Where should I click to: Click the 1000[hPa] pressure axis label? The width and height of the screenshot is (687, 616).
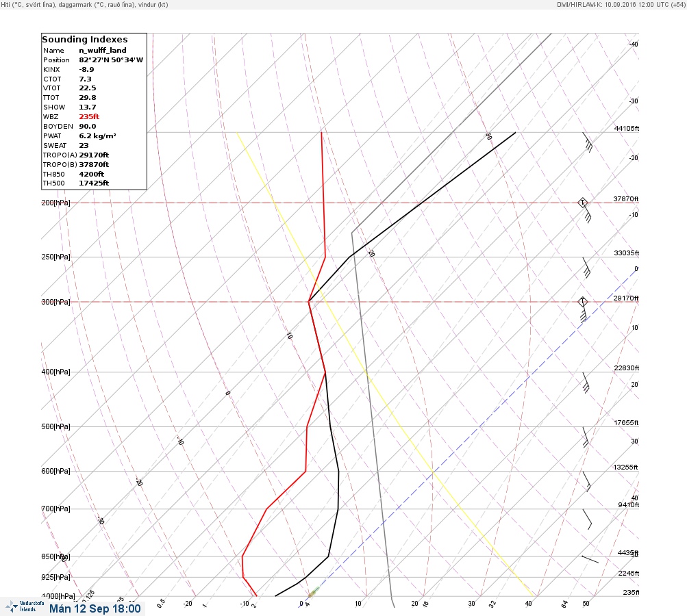[x=58, y=596]
